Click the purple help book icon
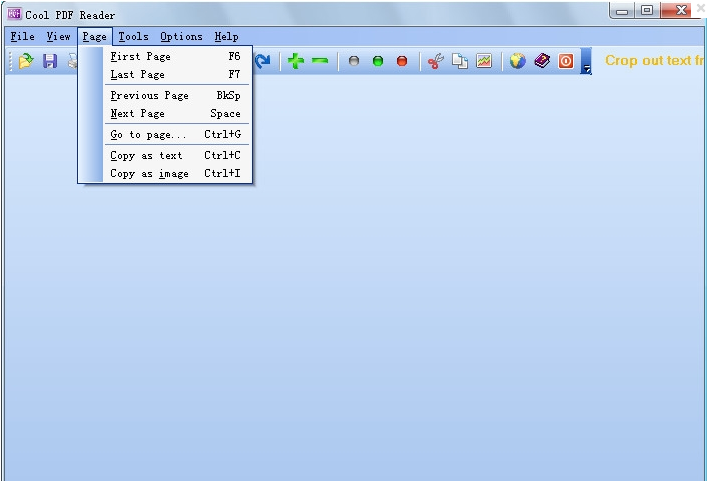This screenshot has width=707, height=481. click(542, 61)
